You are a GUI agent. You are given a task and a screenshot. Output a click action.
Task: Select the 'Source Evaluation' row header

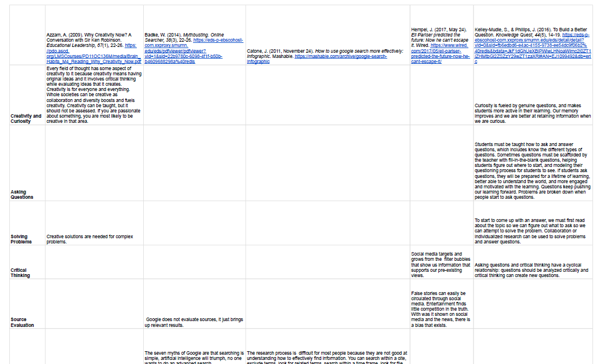pos(27,304)
